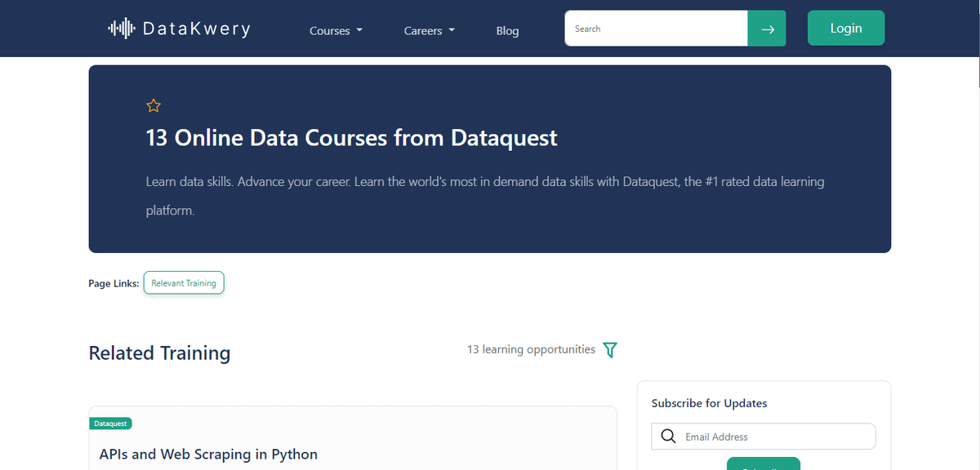Submit search with the arrow button
The image size is (980, 470).
(x=767, y=29)
